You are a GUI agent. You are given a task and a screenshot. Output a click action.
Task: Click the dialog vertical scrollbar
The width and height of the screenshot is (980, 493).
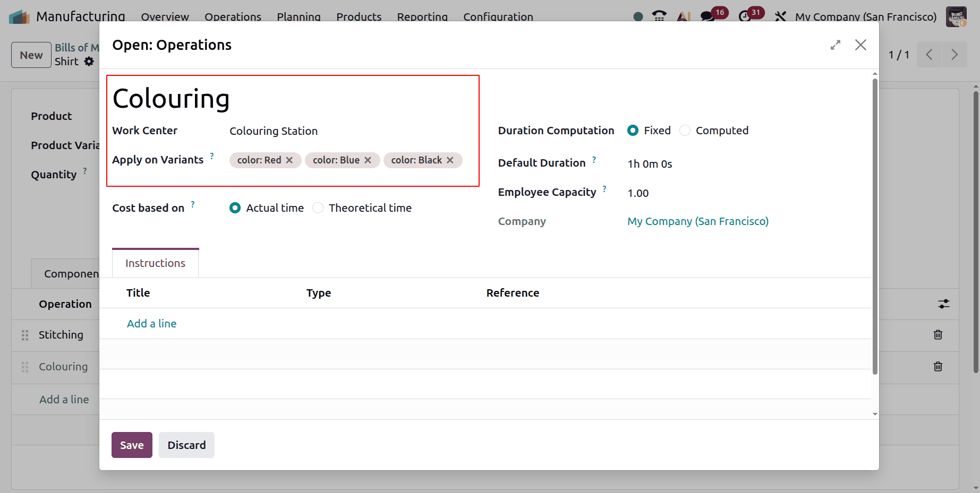(x=875, y=227)
